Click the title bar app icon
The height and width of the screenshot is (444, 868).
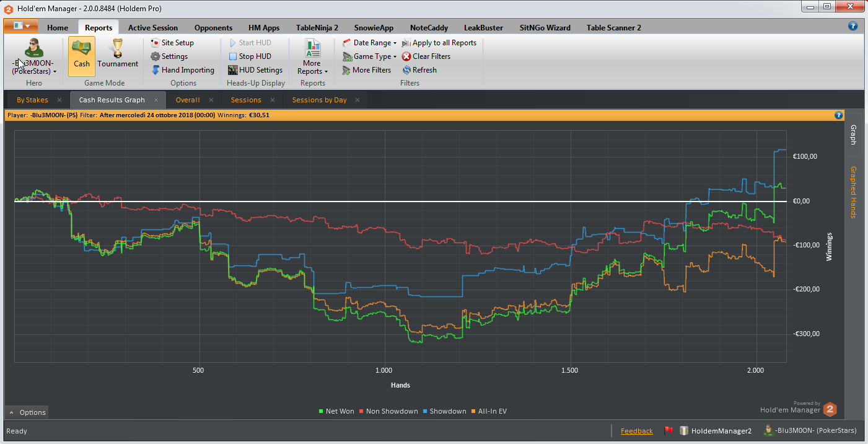[9, 9]
